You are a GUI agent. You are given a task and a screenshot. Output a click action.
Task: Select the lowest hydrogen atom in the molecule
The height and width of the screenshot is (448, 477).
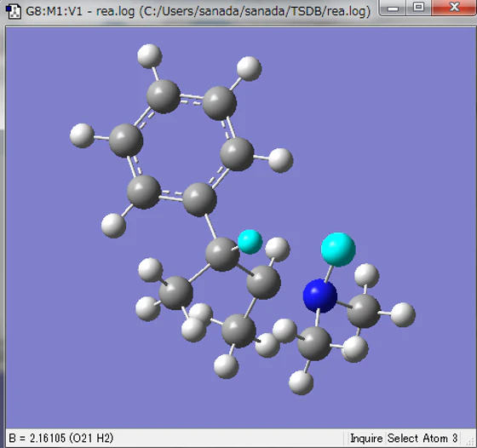(x=301, y=382)
